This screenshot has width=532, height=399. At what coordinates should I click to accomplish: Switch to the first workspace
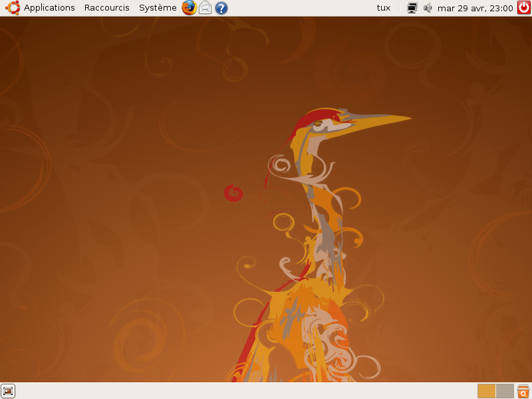tap(486, 391)
